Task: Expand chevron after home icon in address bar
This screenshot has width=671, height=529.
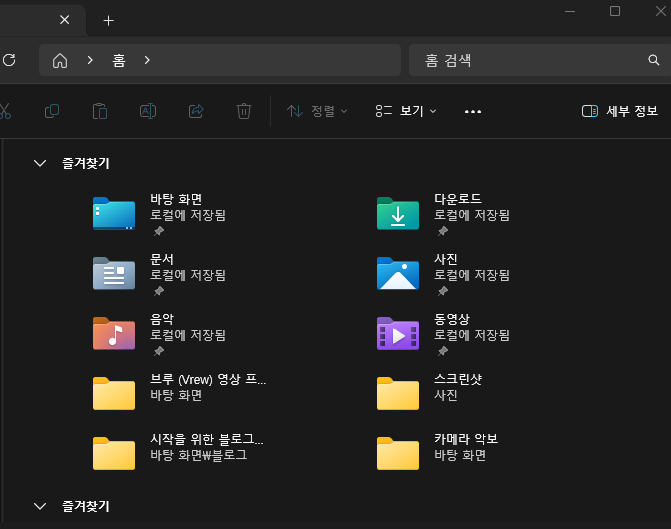Action: pos(90,60)
